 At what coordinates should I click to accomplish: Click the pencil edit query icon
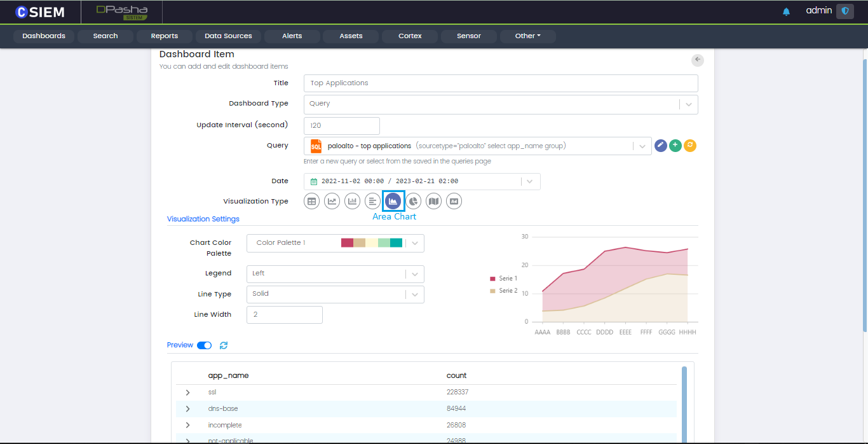[661, 146]
